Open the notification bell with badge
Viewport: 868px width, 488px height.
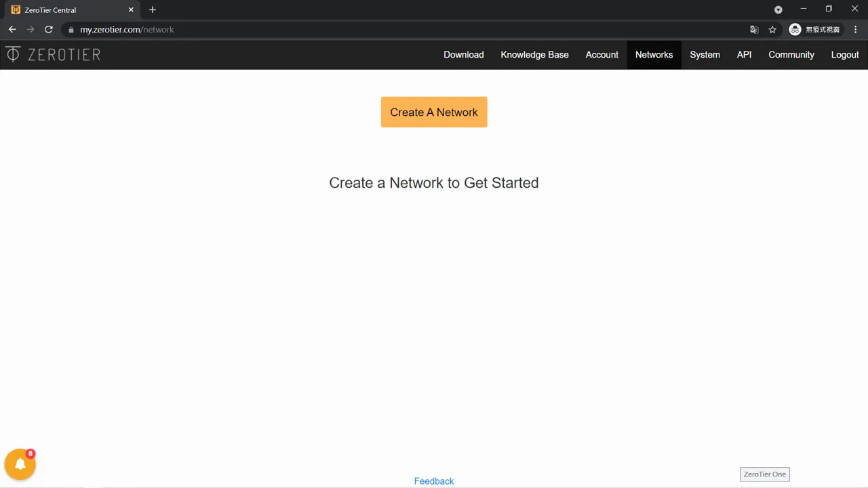coord(20,464)
